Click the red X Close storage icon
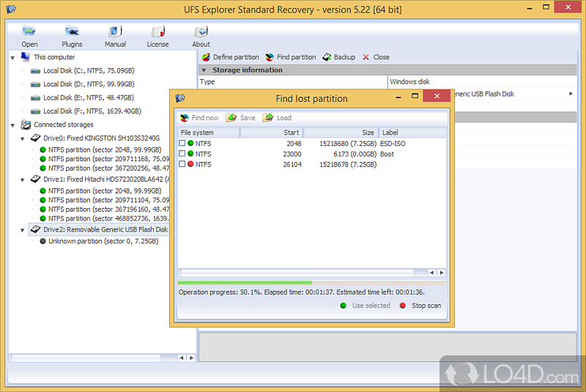Screen dimensions: 586x392 [x=366, y=57]
